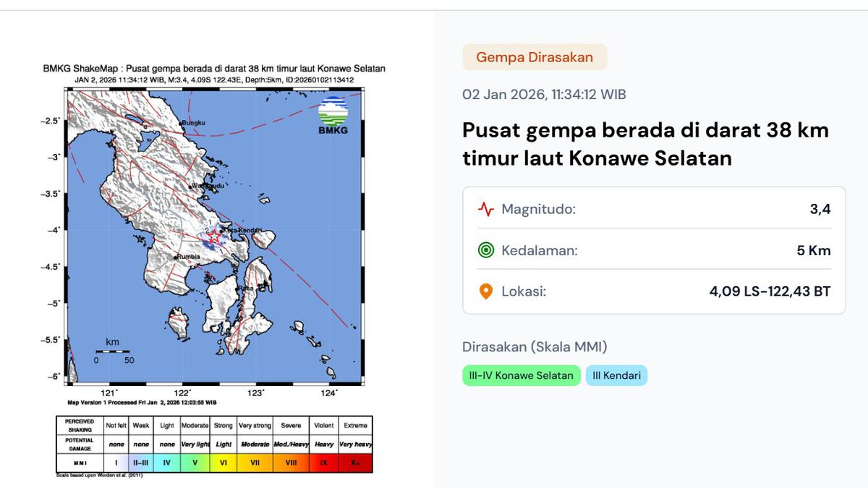Select the Gempa Dirasakan badge
Viewport: 868px width, 488px height.
tap(535, 57)
